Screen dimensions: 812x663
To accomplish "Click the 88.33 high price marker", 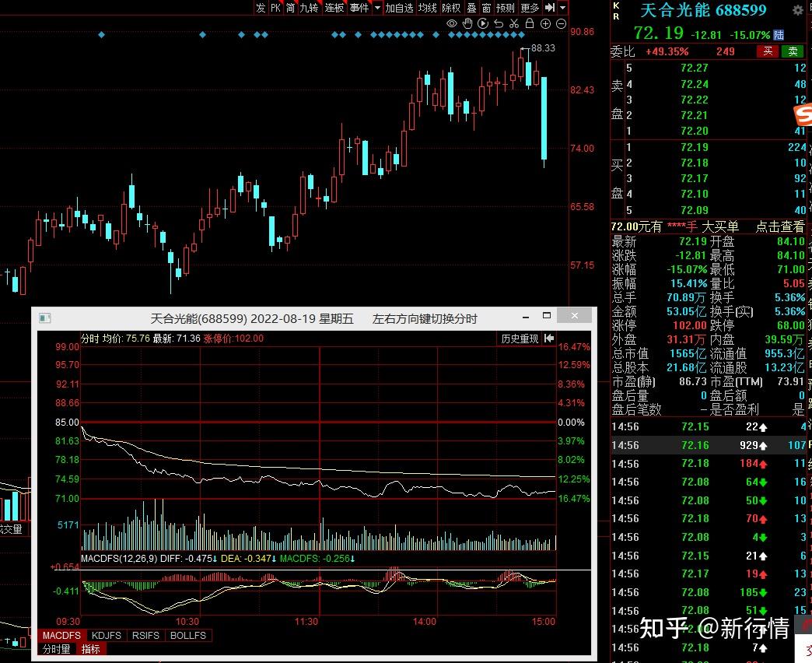I will click(543, 48).
